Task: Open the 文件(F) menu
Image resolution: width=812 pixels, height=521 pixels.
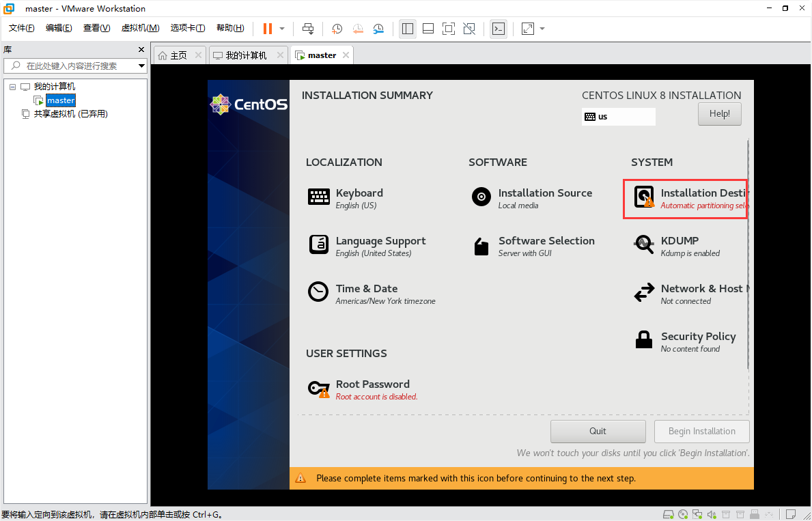Action: point(21,28)
